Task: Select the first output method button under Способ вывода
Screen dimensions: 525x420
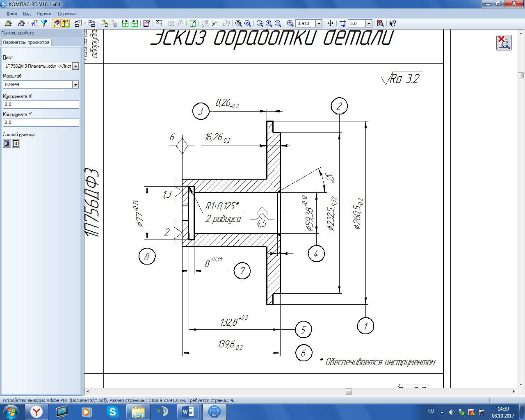Action: point(7,144)
